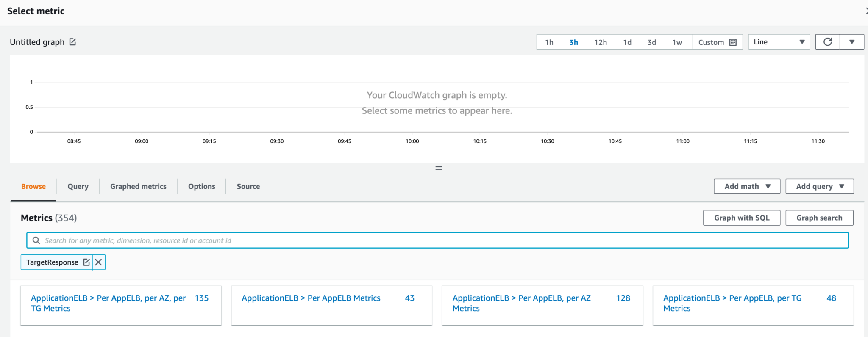Remove the TargetResponse filter tag
The width and height of the screenshot is (868, 337).
coord(98,262)
